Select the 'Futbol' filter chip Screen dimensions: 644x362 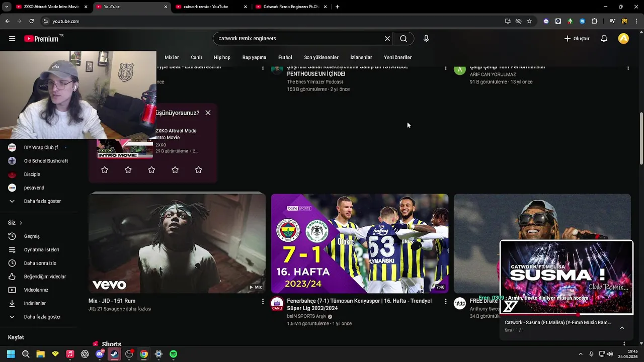285,57
